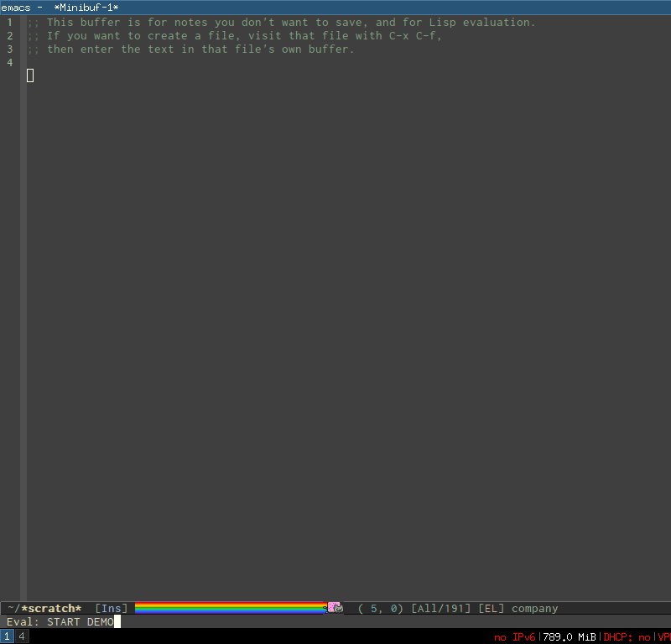Toggle the company minor-mode lighter
This screenshot has width=671, height=644.
[534, 608]
